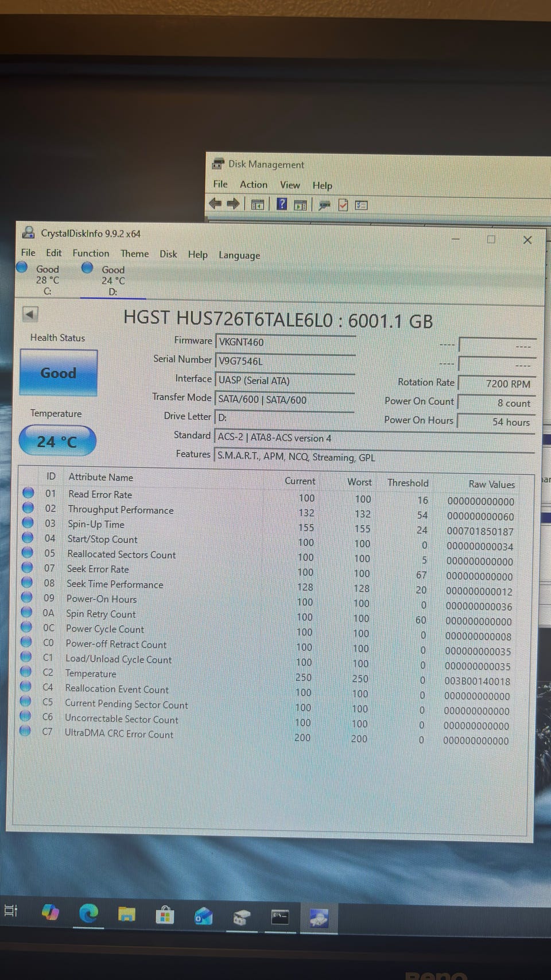
Task: Click the Raw Values column header
Action: [x=492, y=484]
